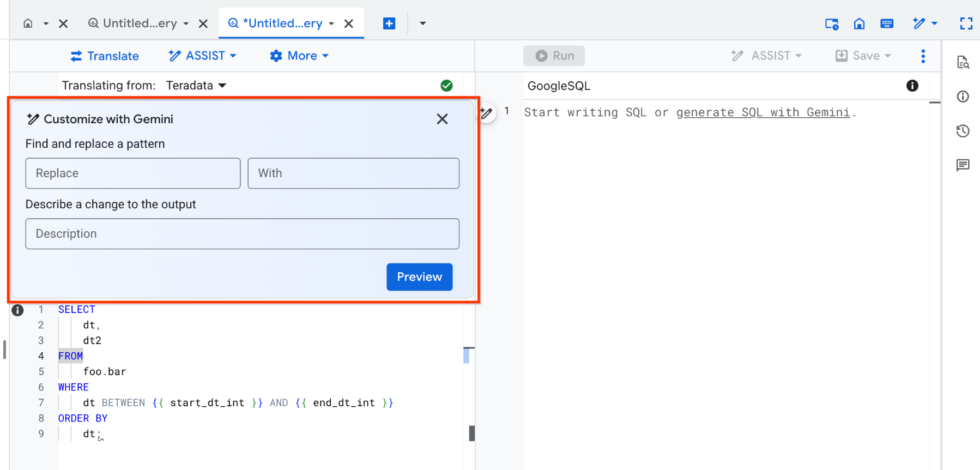This screenshot has width=980, height=470.
Task: Open the tab list dropdown arrow
Action: click(x=422, y=23)
